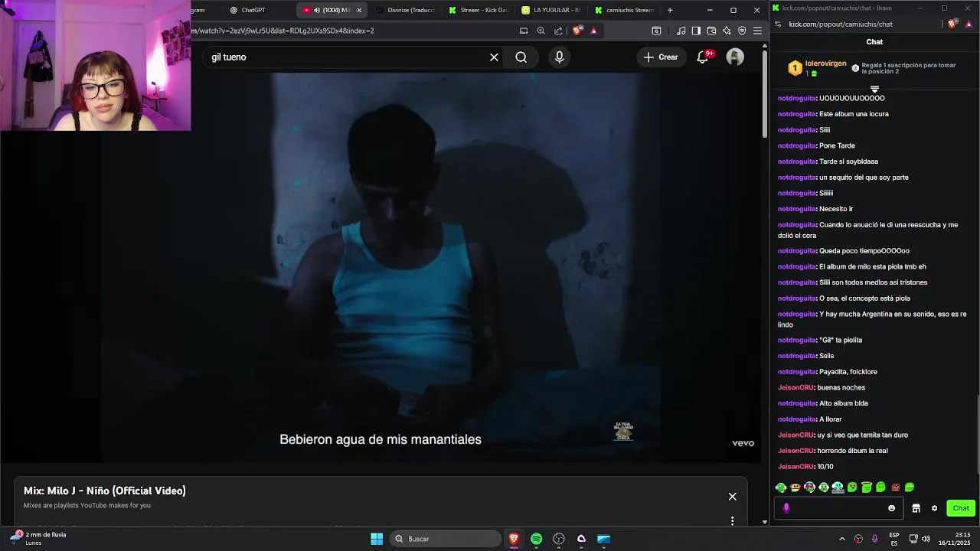Open Brave from the taskbar
Image resolution: width=980 pixels, height=551 pixels.
pos(514,539)
